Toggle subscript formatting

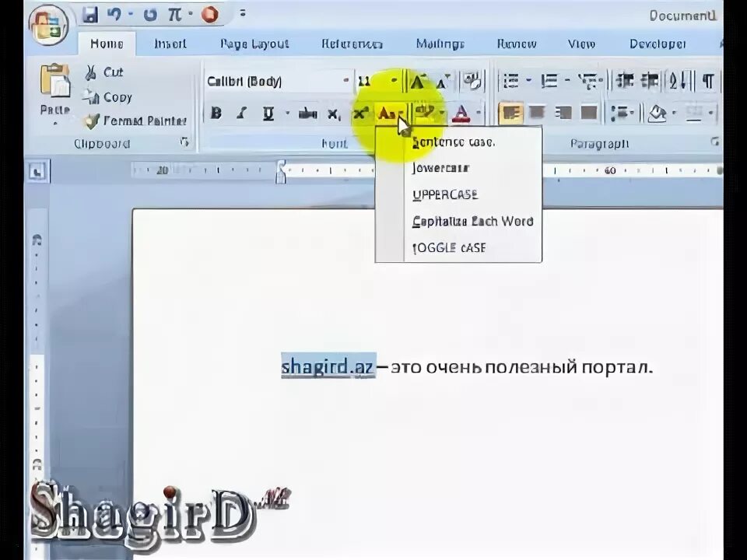tap(334, 114)
